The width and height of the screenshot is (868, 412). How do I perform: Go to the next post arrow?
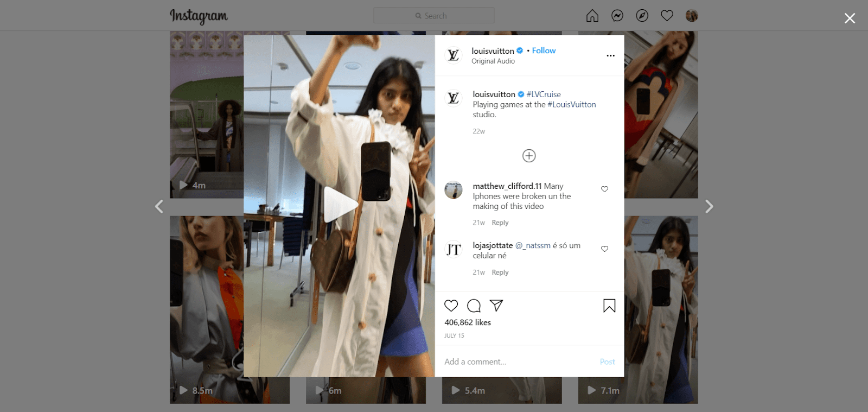(x=709, y=206)
